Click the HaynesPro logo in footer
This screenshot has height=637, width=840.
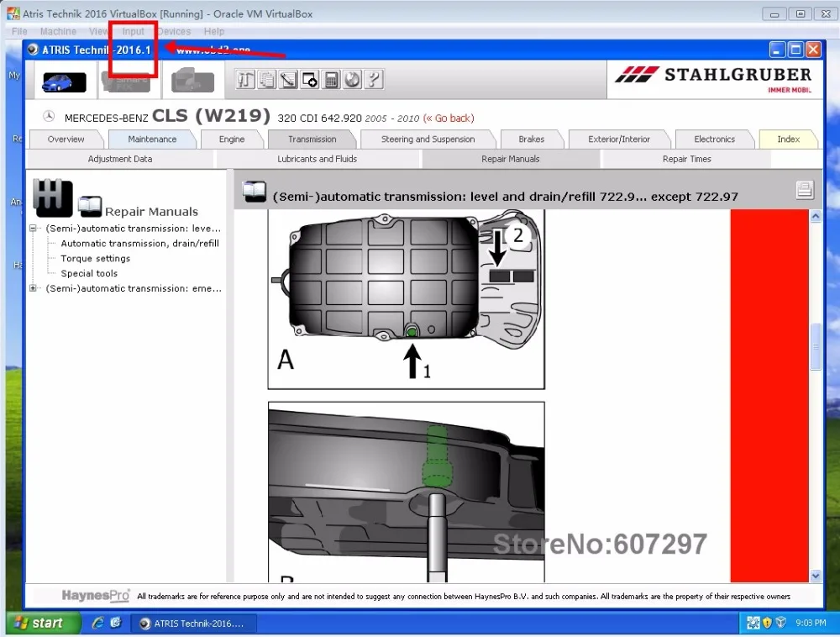click(x=96, y=595)
